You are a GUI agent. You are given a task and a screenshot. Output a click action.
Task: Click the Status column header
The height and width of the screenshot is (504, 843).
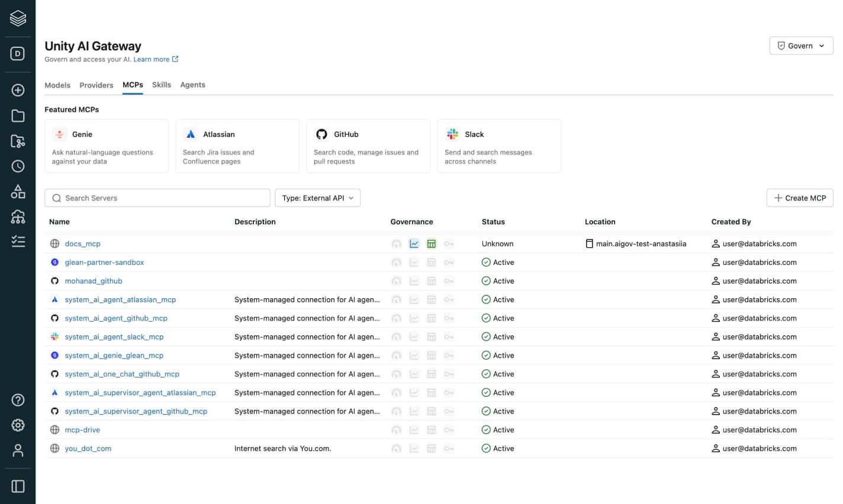coord(493,222)
